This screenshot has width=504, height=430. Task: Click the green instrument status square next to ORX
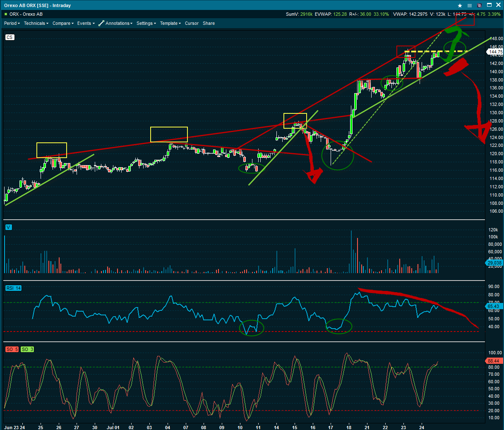point(6,14)
